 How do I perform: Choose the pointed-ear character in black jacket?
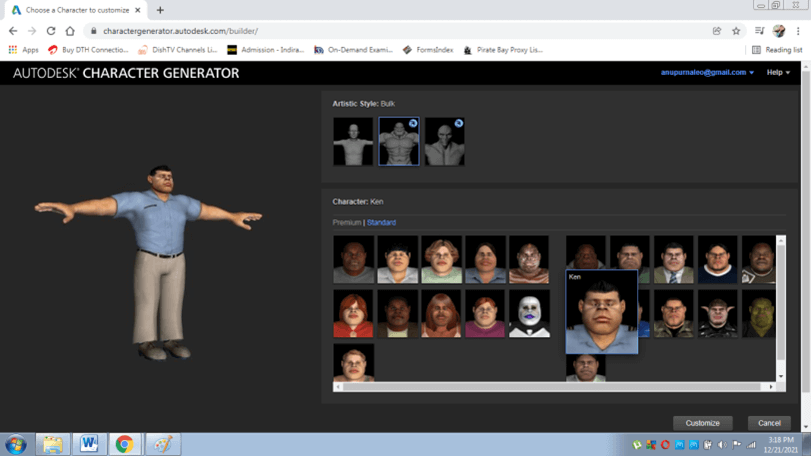[x=717, y=313]
